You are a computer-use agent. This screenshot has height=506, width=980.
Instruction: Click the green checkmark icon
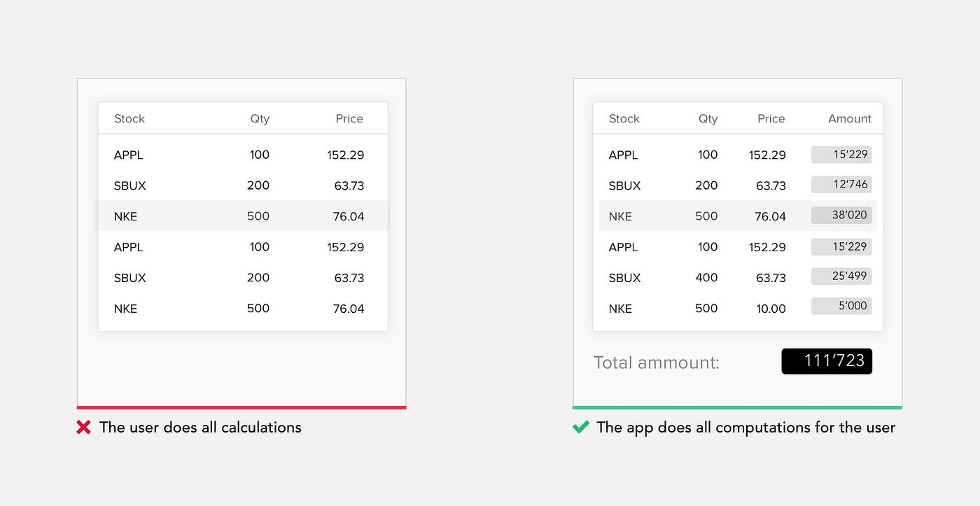[x=580, y=427]
